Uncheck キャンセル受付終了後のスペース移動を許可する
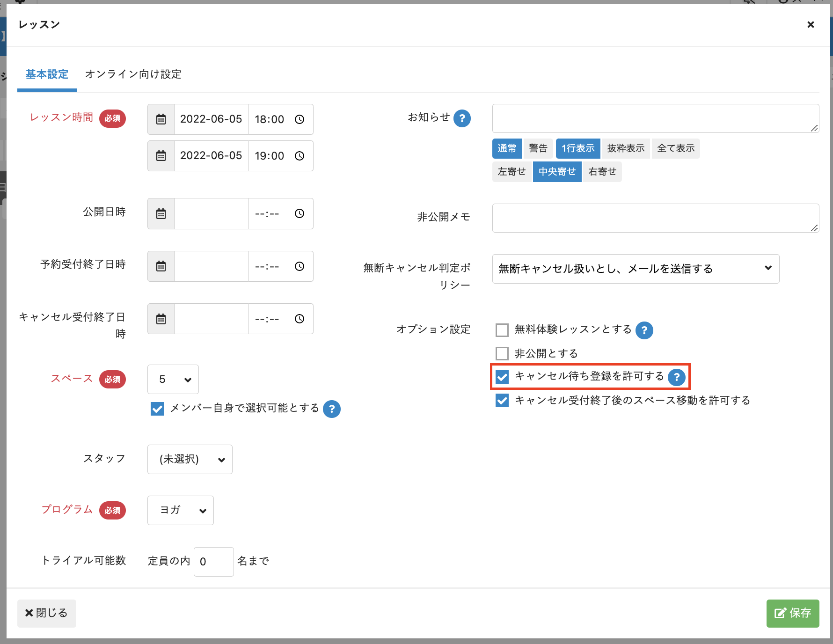 (502, 401)
